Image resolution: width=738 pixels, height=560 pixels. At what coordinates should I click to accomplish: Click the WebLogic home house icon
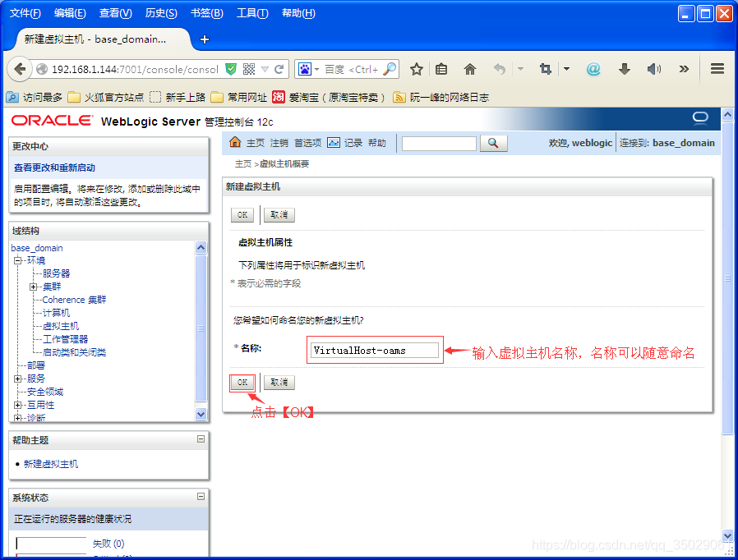pos(235,142)
